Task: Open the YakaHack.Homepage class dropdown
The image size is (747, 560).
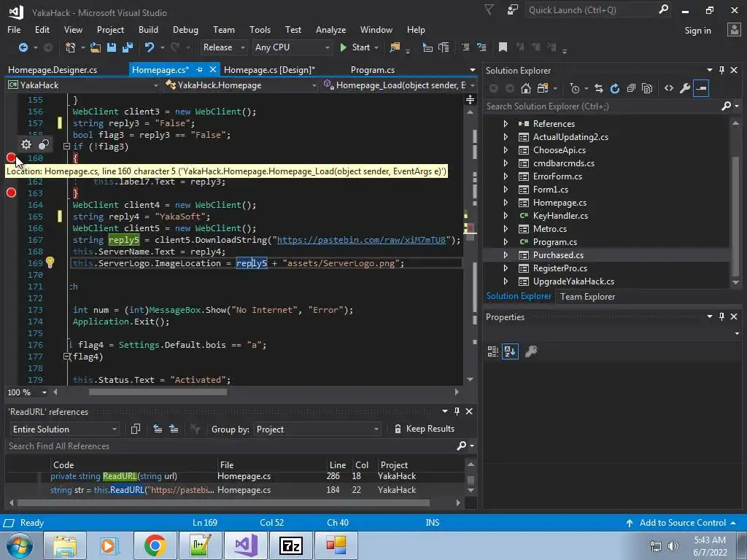Action: (x=241, y=85)
